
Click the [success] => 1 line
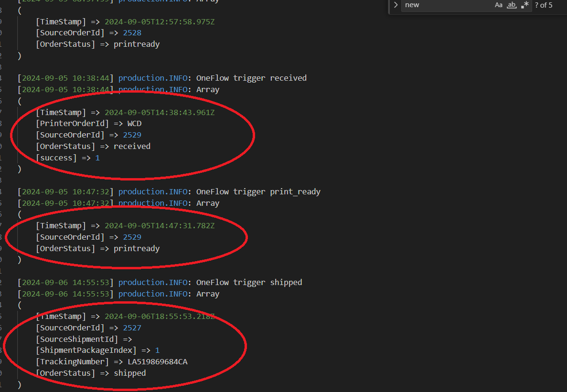click(68, 158)
